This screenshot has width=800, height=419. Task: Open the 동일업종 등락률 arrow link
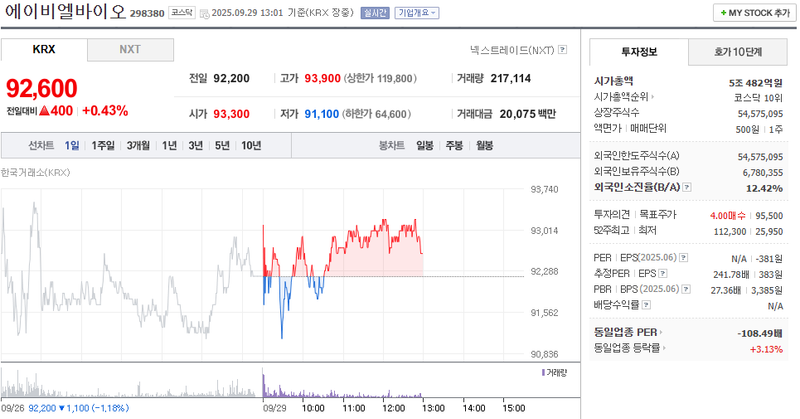[630, 348]
